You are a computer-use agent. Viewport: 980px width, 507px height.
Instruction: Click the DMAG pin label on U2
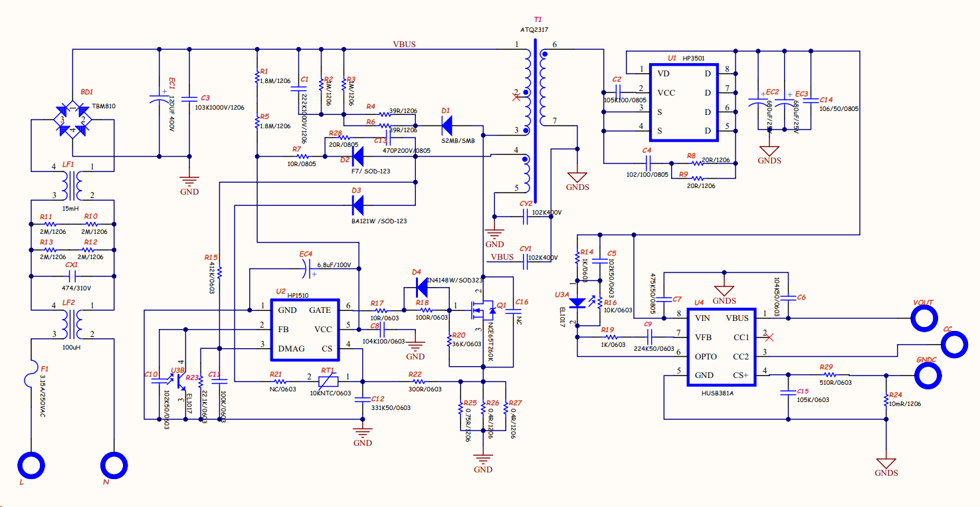292,349
